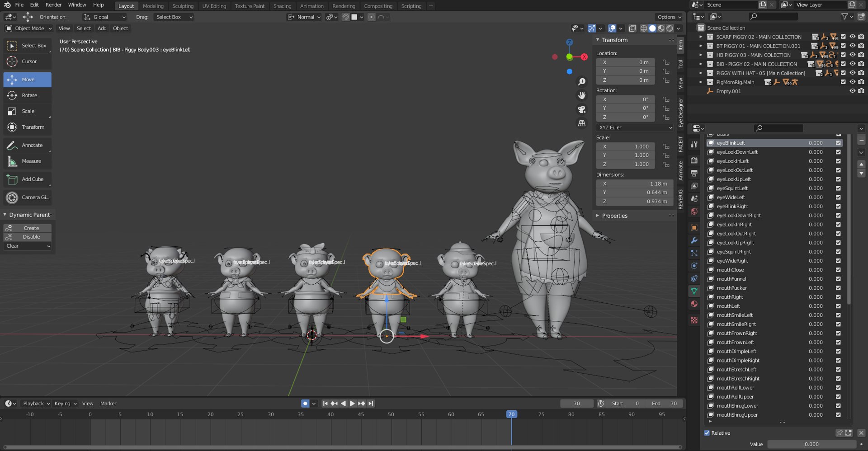Open the Options dropdown in viewport header
This screenshot has width=868, height=451.
(x=670, y=17)
